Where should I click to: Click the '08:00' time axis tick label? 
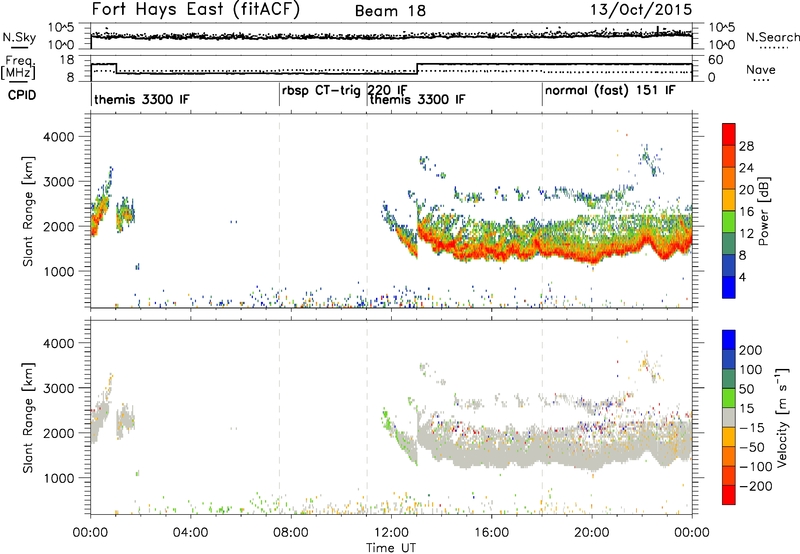click(291, 533)
